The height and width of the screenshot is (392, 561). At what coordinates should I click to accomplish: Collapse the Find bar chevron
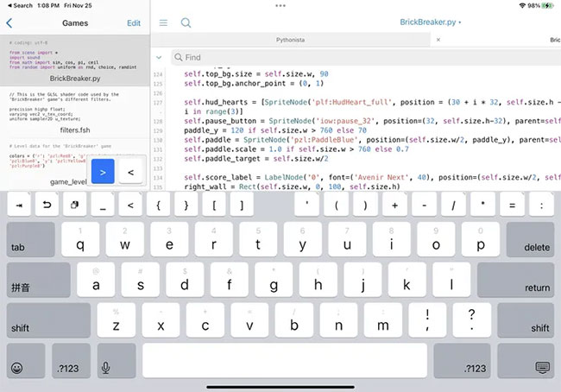(x=159, y=57)
